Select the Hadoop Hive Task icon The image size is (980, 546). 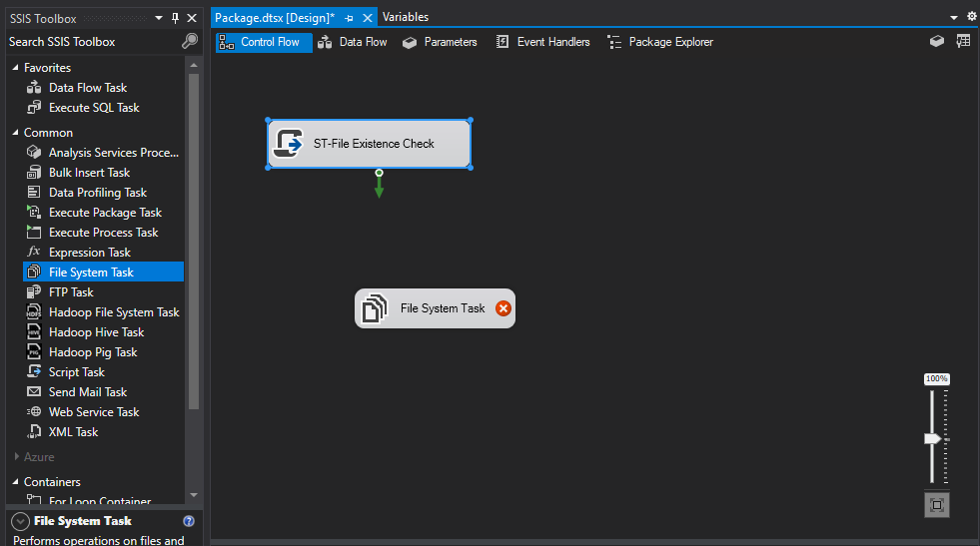34,331
